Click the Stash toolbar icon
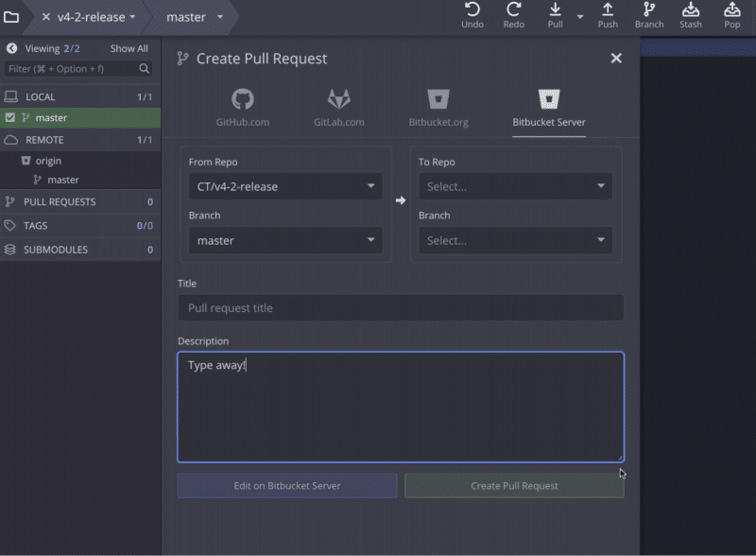 pos(691,15)
